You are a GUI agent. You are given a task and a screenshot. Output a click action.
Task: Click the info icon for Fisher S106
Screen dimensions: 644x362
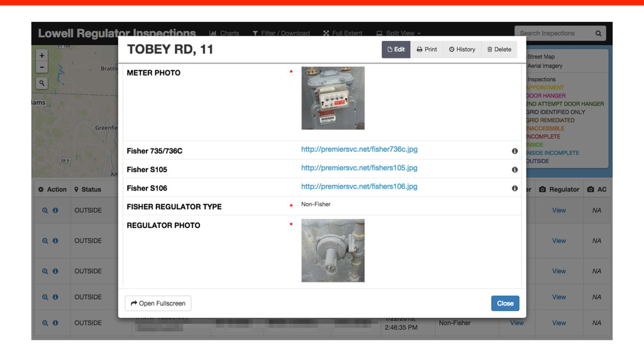pyautogui.click(x=514, y=188)
